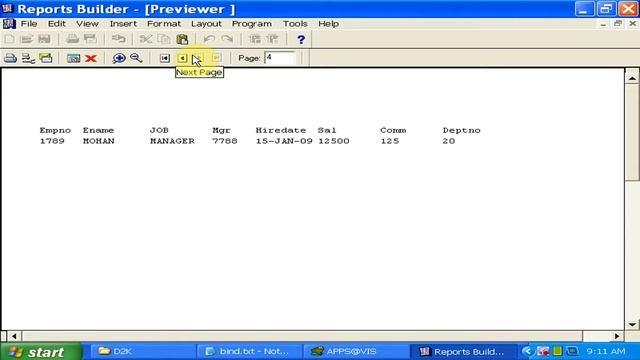The image size is (640, 360).
Task: Open the File menu
Action: pos(29,24)
